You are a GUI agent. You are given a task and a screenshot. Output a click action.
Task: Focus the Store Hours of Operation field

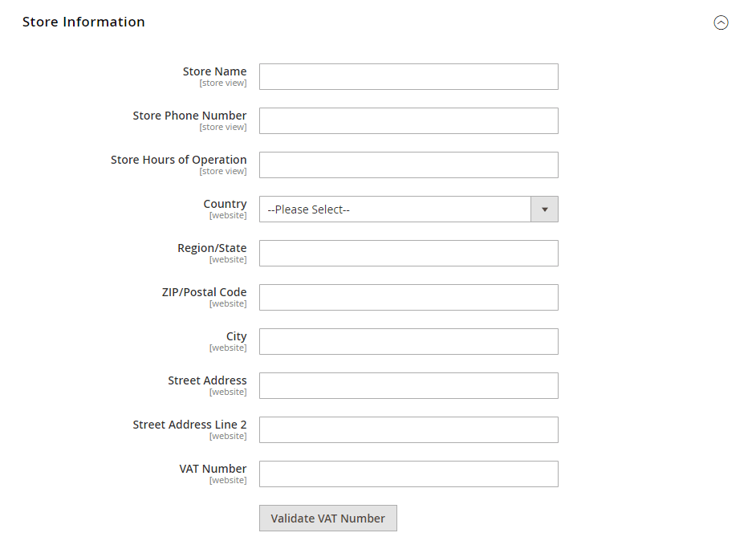pyautogui.click(x=408, y=165)
